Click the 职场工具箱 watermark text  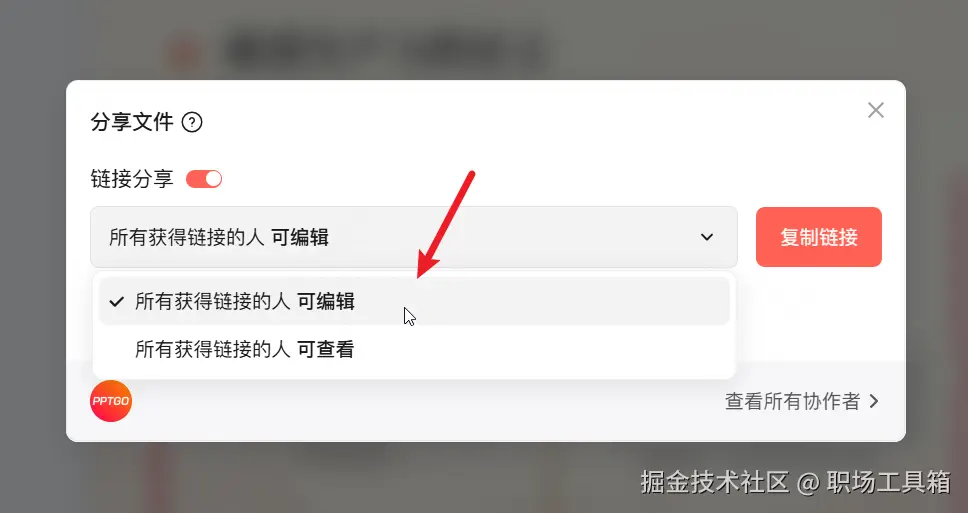pyautogui.click(x=888, y=482)
